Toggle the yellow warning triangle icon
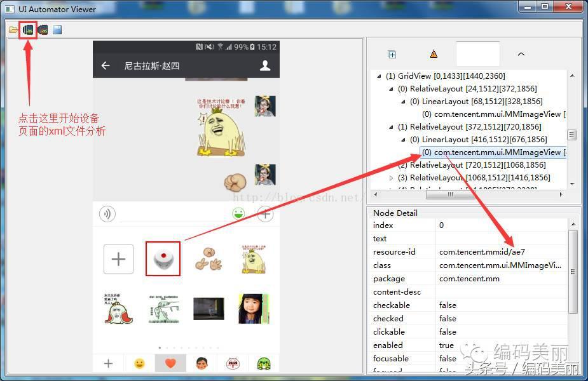This screenshot has width=588, height=381. coord(434,55)
